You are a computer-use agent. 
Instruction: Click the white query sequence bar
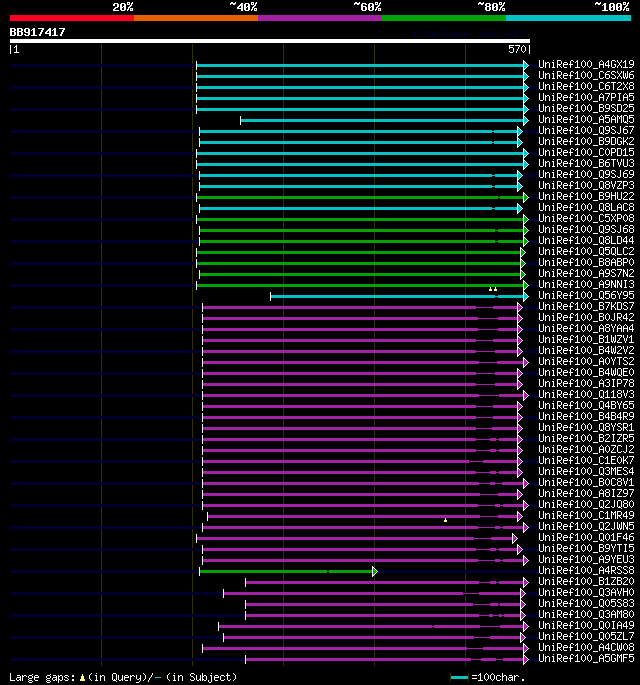[270, 41]
